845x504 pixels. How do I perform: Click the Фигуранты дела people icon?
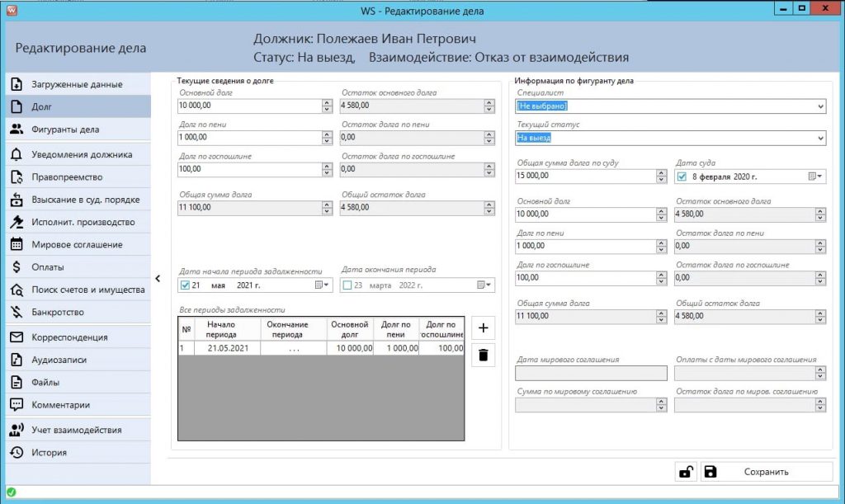point(17,130)
